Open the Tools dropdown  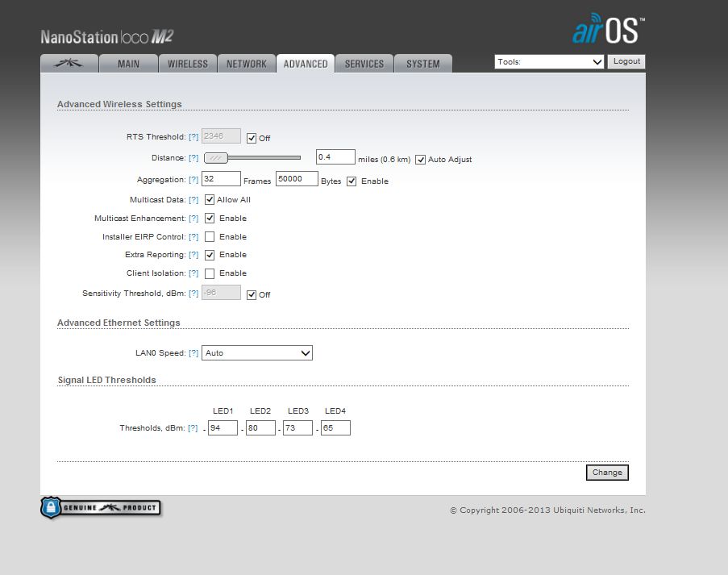pos(549,62)
